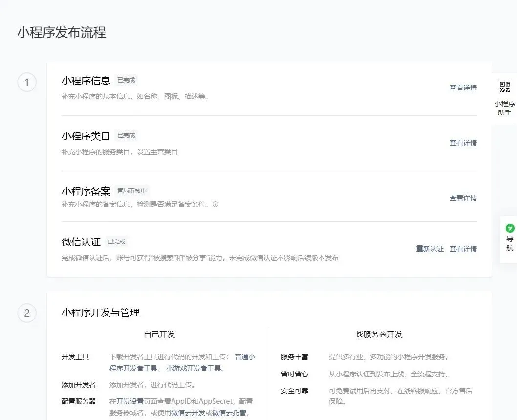Click the 小程序助手 label
This screenshot has height=420, width=517.
(x=505, y=108)
